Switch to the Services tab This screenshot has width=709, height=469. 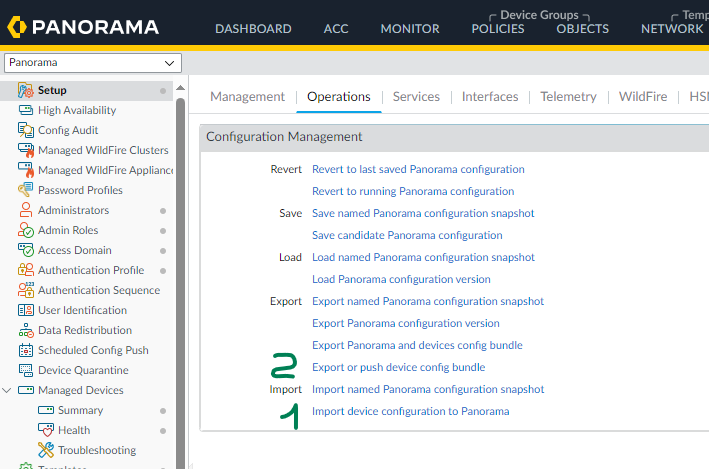[416, 97]
